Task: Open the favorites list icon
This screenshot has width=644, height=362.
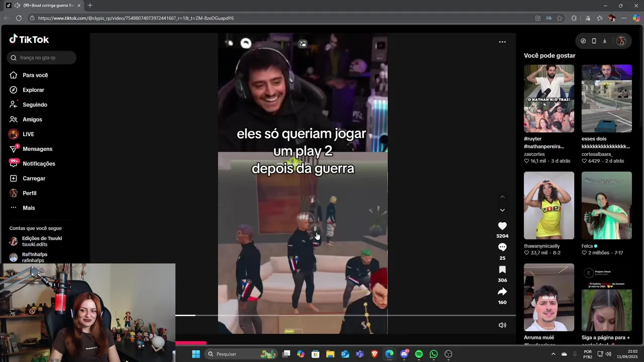Action: point(600,18)
